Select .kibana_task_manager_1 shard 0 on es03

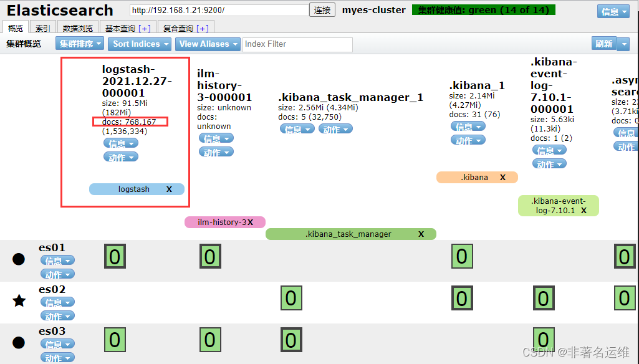291,340
